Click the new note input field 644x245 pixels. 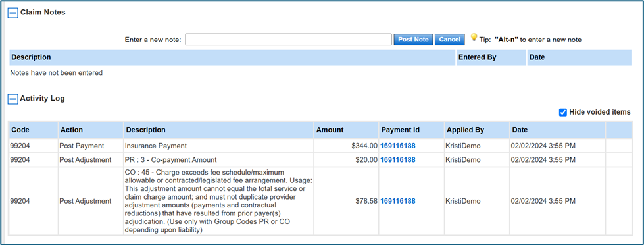[x=288, y=40]
